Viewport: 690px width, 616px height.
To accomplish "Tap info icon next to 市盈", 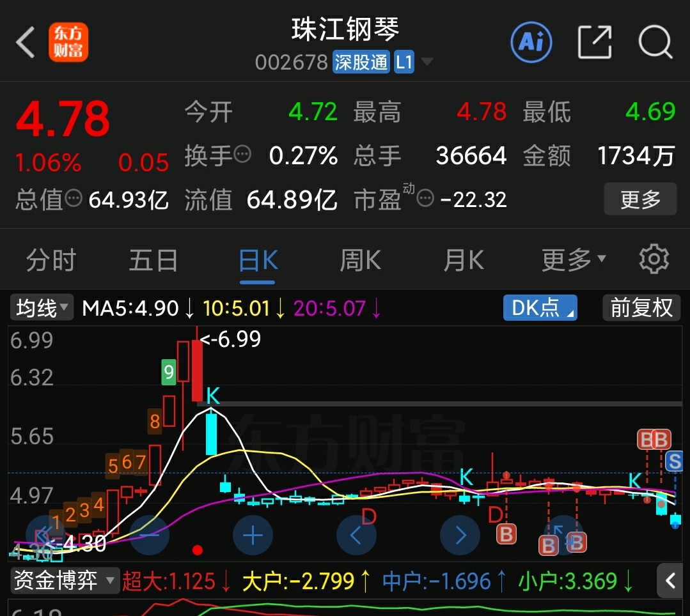I will point(425,198).
